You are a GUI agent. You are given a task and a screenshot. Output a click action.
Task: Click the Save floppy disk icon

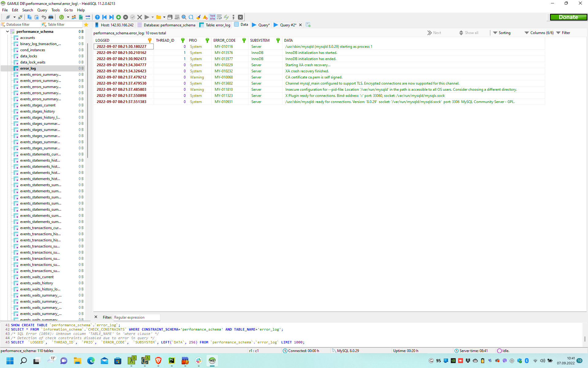[170, 17]
